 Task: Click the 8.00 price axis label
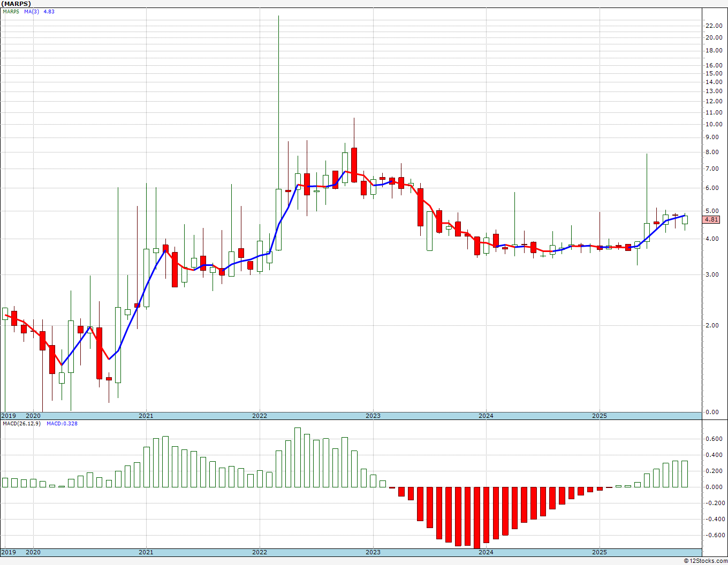712,152
